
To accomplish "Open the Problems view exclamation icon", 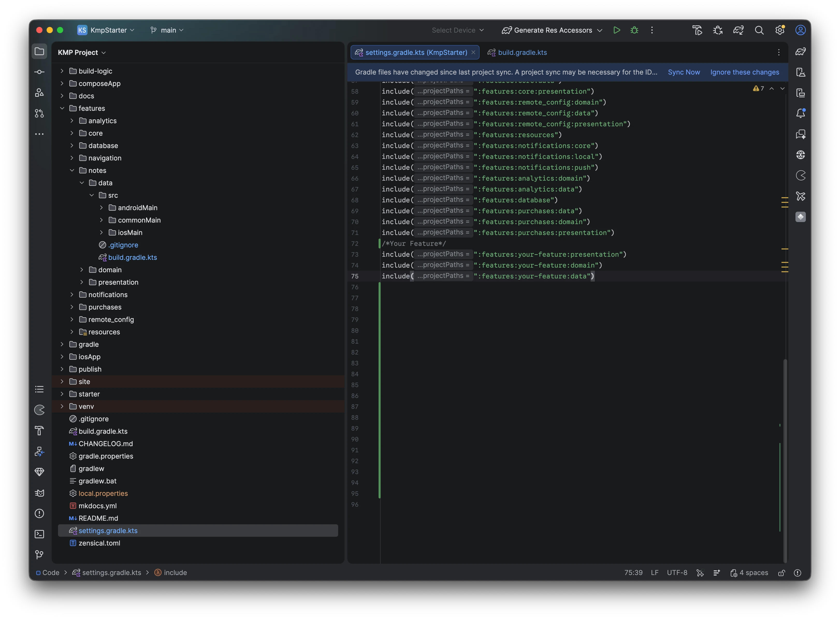I will (39, 513).
